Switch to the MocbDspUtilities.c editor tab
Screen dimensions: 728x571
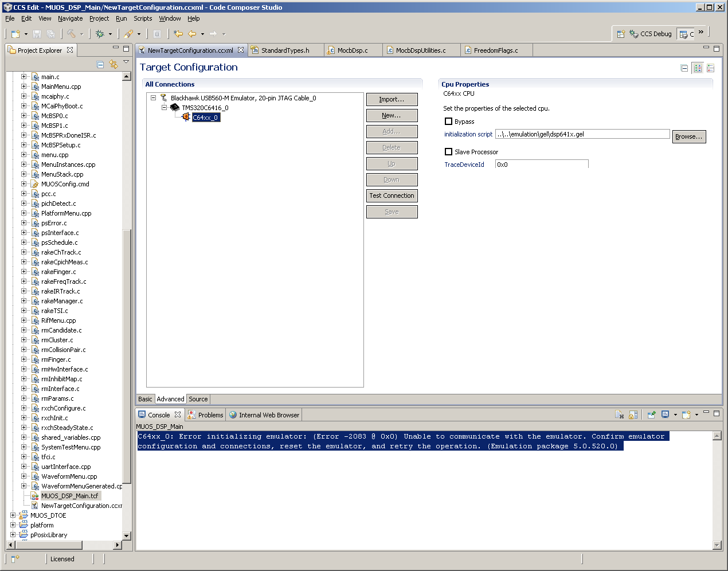point(421,50)
